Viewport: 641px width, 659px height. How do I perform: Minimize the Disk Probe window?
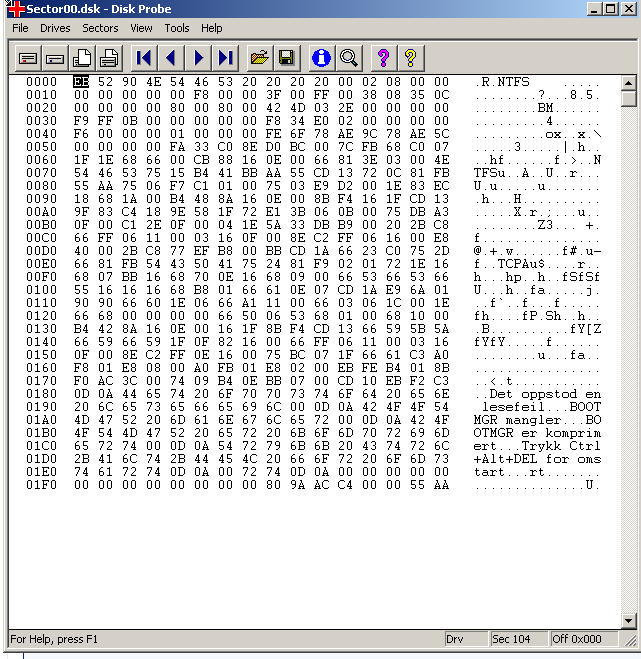coord(594,9)
